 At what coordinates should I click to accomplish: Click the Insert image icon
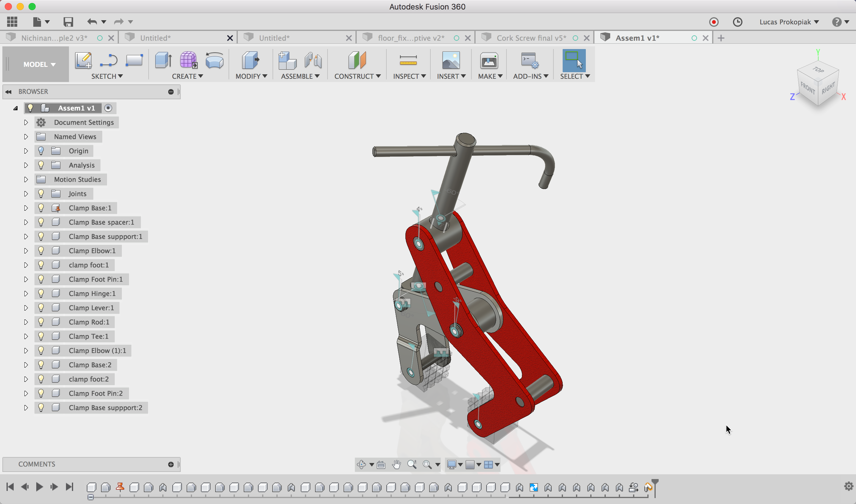[x=451, y=60]
